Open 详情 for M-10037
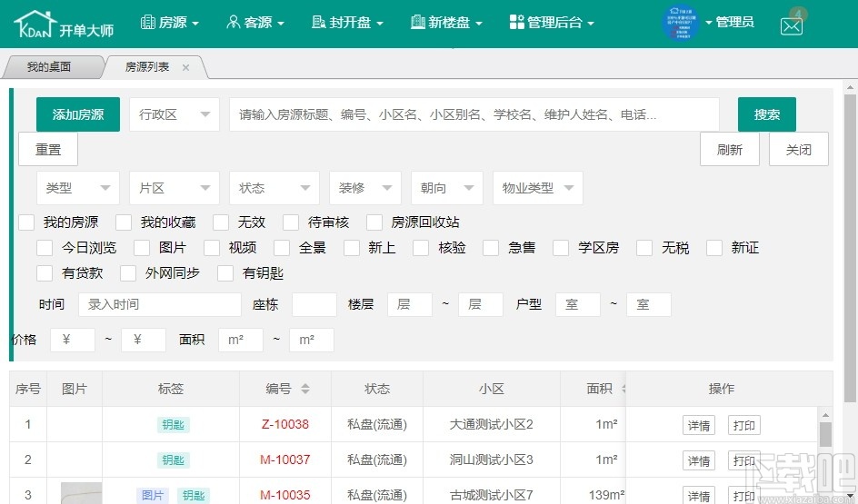Screen dimensions: 858x504 pyautogui.click(x=699, y=460)
